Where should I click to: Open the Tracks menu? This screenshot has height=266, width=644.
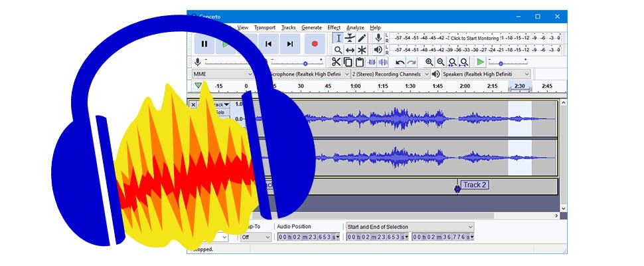coord(288,27)
